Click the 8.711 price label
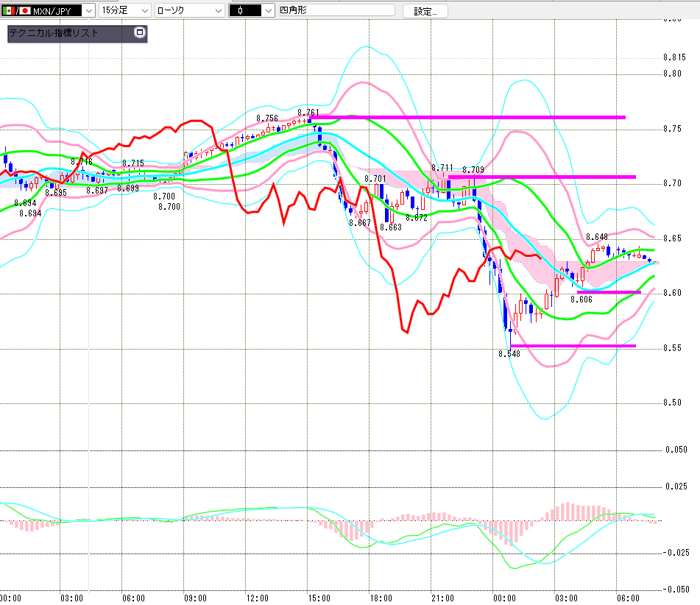This screenshot has width=700, height=605. pyautogui.click(x=442, y=167)
